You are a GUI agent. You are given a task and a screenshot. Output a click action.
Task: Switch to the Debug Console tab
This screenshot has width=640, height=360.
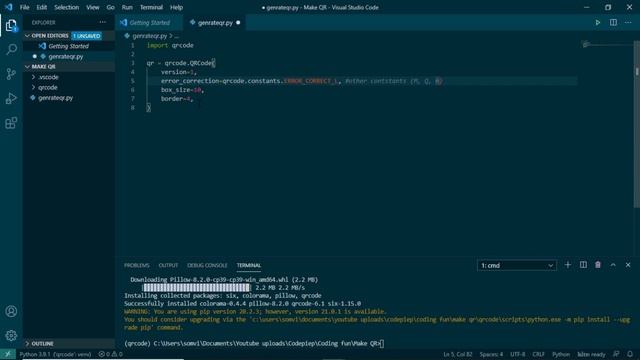pos(207,265)
